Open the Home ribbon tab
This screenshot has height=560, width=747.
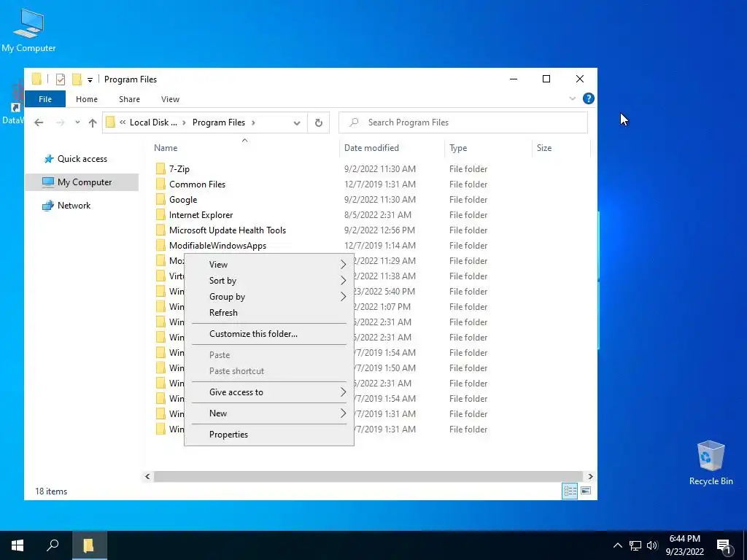pos(87,99)
